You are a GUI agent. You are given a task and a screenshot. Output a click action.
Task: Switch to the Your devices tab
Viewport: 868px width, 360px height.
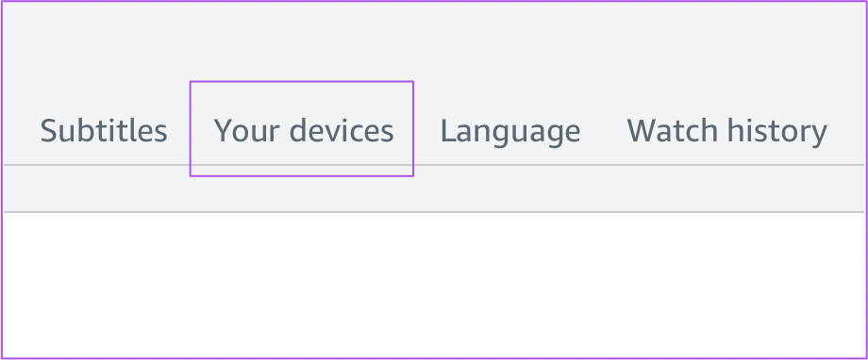coord(304,132)
